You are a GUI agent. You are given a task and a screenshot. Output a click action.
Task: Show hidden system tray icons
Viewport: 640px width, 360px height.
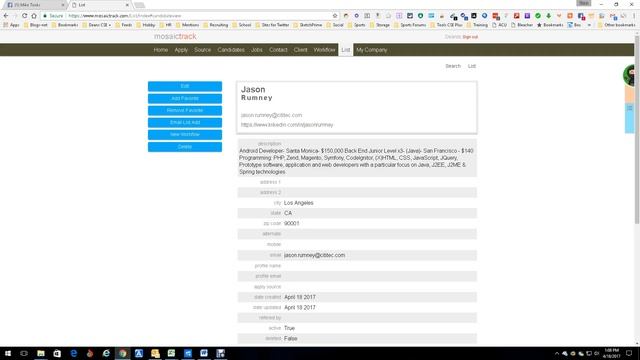click(x=556, y=353)
